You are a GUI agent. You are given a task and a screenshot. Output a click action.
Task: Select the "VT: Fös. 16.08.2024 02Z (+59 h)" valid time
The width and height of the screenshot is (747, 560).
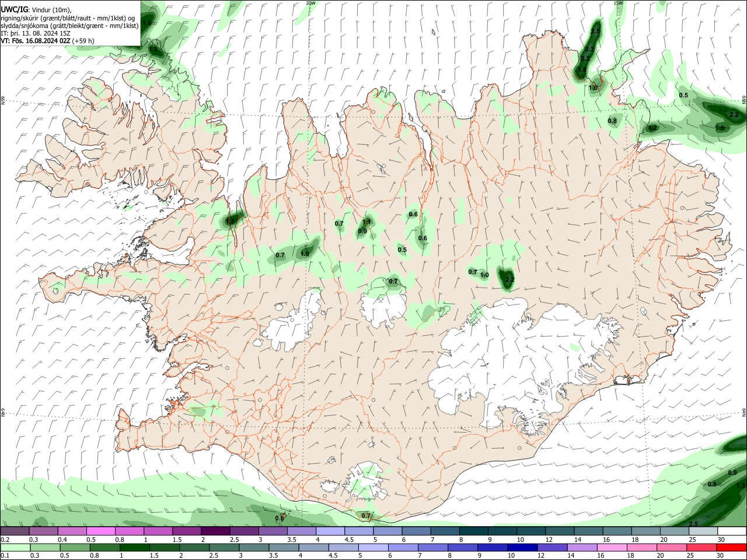click(48, 41)
